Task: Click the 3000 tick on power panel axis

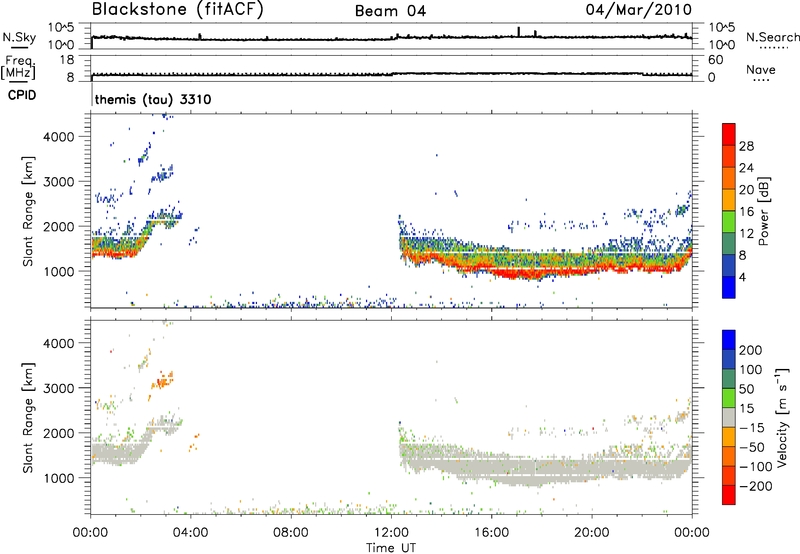Action: [x=59, y=182]
